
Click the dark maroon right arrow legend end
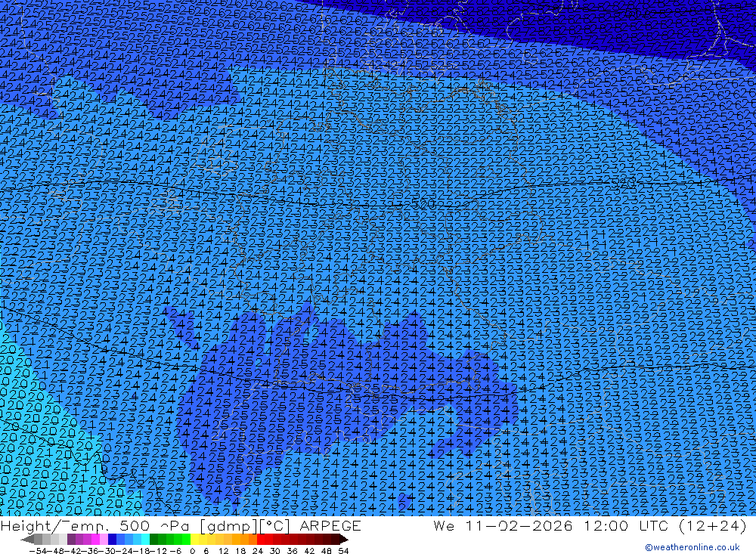(343, 539)
